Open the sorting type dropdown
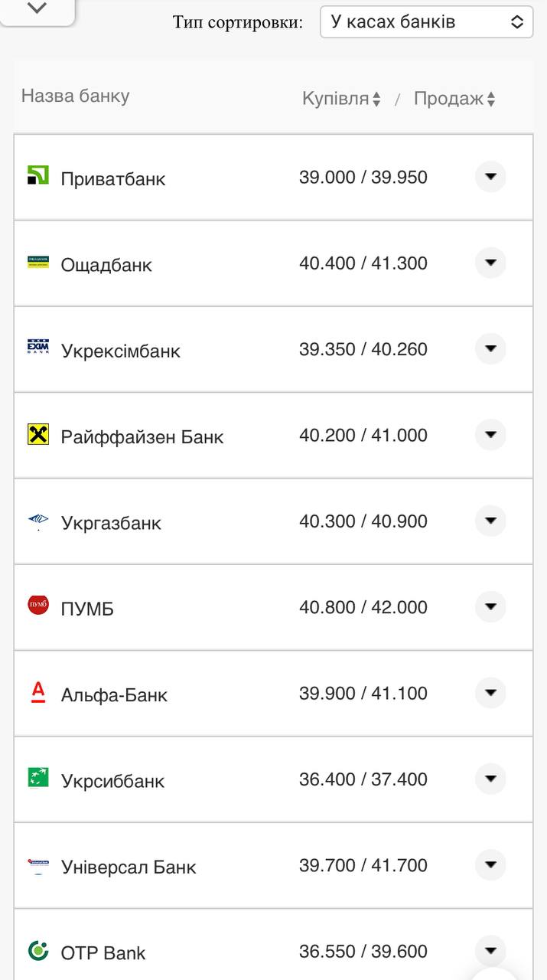 (x=426, y=22)
